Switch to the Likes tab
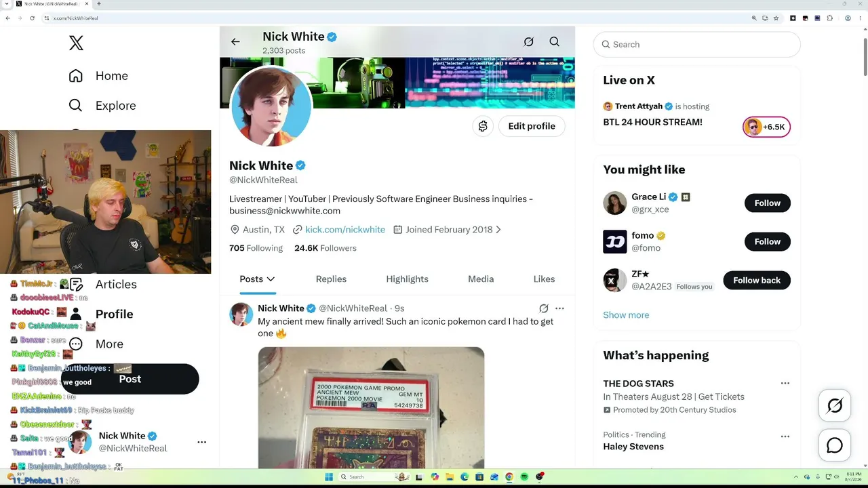 (x=544, y=279)
